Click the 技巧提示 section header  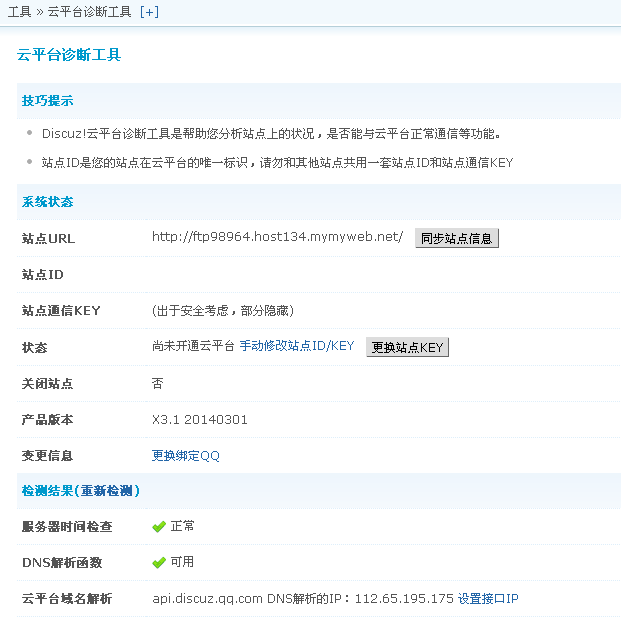47,101
